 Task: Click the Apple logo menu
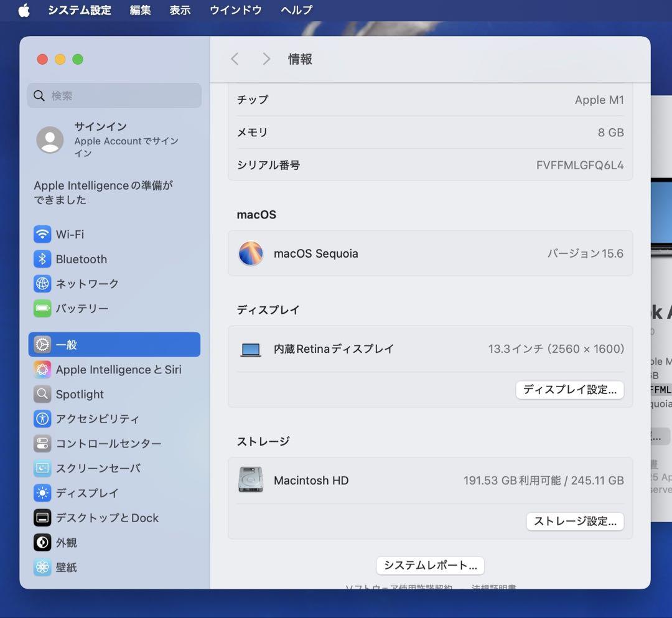coord(24,10)
